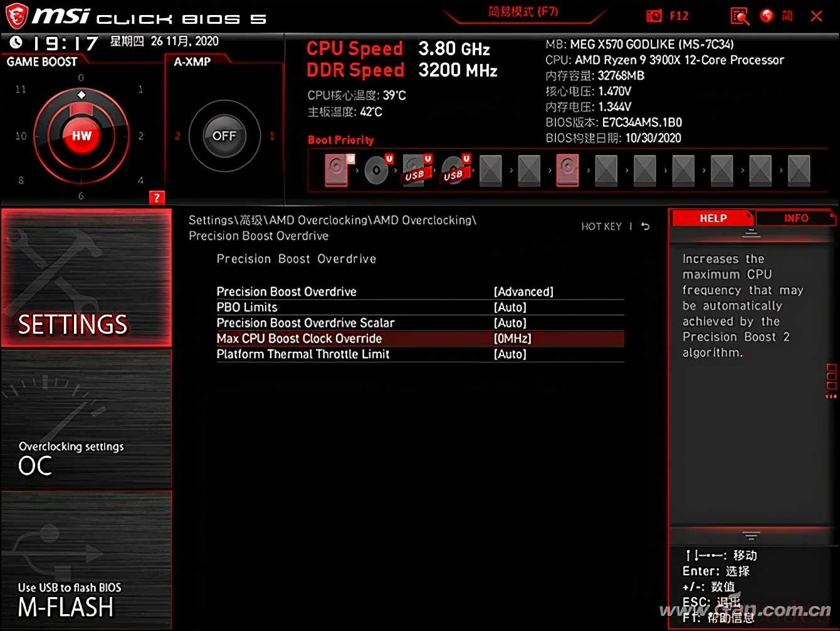This screenshot has width=840, height=631.
Task: Toggle the A-XMP OFF button
Action: pyautogui.click(x=224, y=135)
